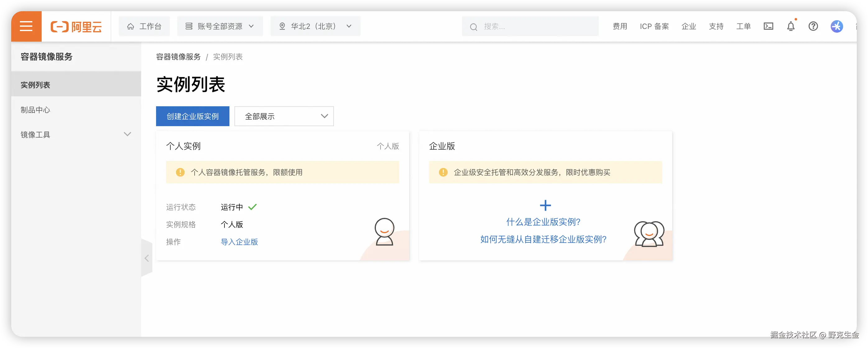Click the 工作台 home button
Viewport: 868px width, 348px height.
tap(144, 26)
